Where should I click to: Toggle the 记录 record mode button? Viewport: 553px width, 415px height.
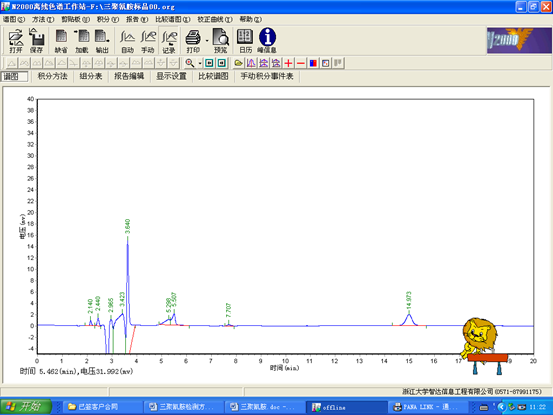click(x=169, y=41)
